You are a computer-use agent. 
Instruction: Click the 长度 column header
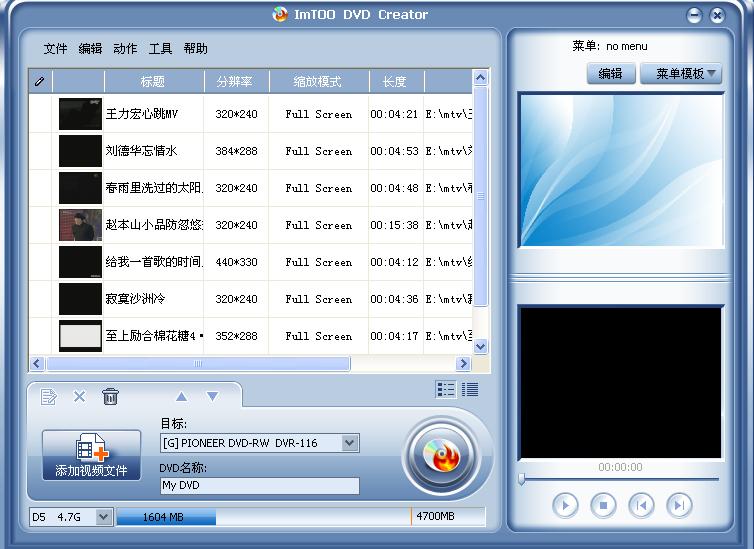[x=396, y=81]
